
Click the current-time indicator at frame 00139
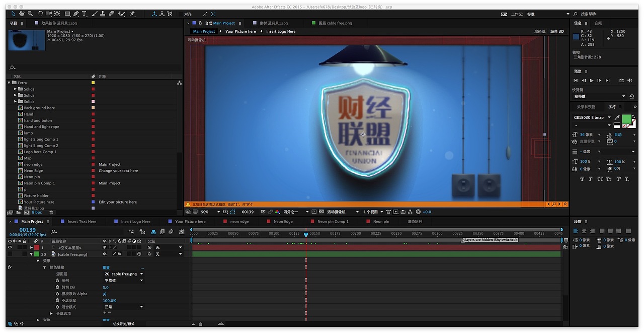pos(306,234)
